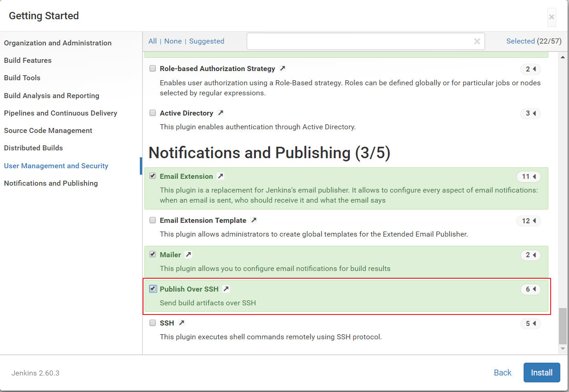
Task: Open Email Extension Template link icon
Action: (x=254, y=220)
